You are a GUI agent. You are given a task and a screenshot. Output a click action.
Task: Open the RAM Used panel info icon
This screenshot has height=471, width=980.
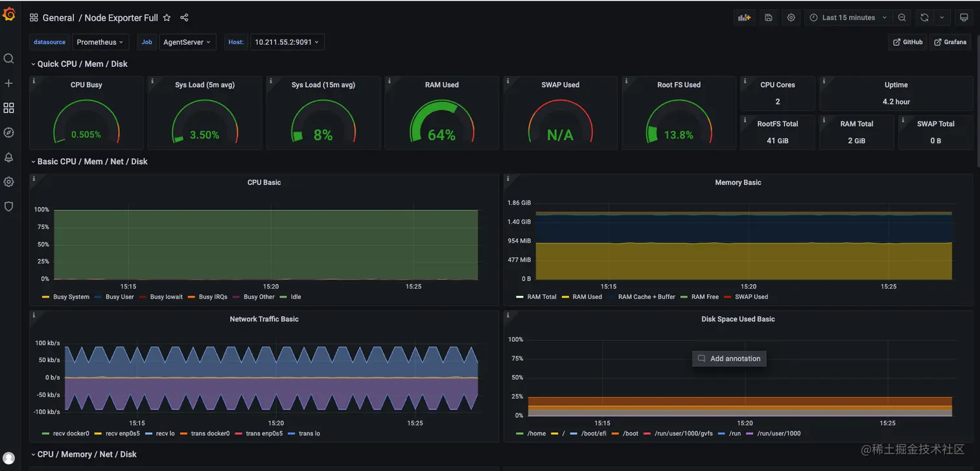390,81
